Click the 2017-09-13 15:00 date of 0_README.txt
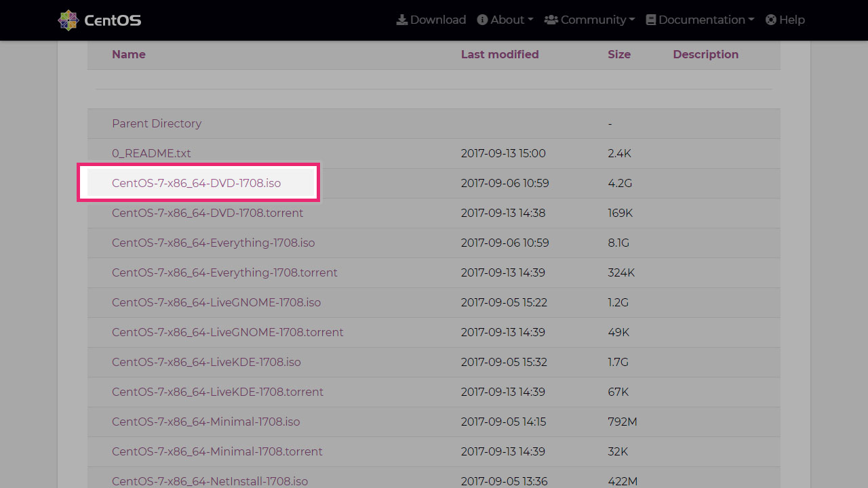 [x=503, y=153]
